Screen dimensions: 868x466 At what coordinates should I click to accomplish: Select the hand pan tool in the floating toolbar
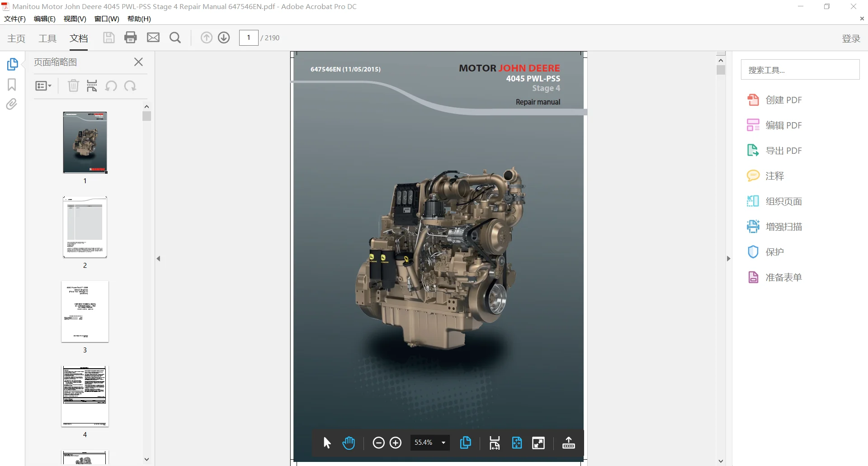tap(349, 443)
